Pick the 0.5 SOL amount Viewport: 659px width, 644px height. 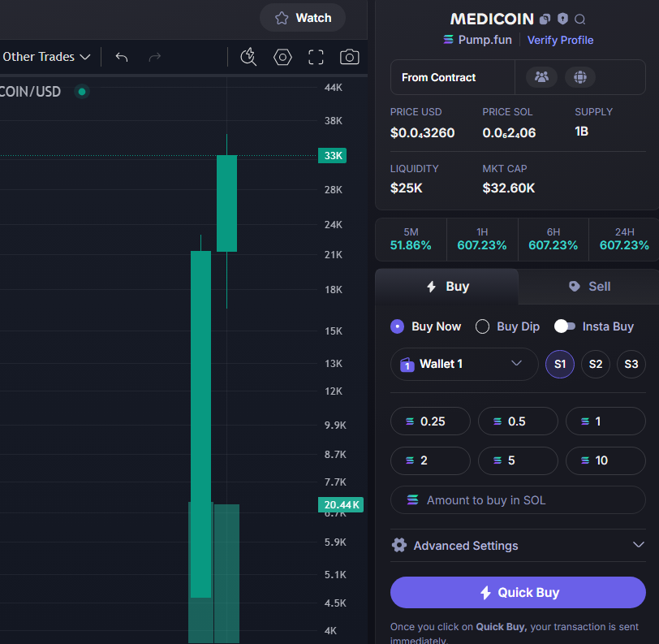[518, 421]
